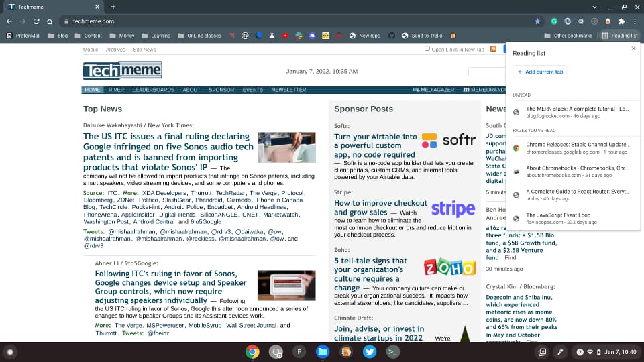The height and width of the screenshot is (362, 644).
Task: Open the status tray clock area
Action: click(x=606, y=352)
